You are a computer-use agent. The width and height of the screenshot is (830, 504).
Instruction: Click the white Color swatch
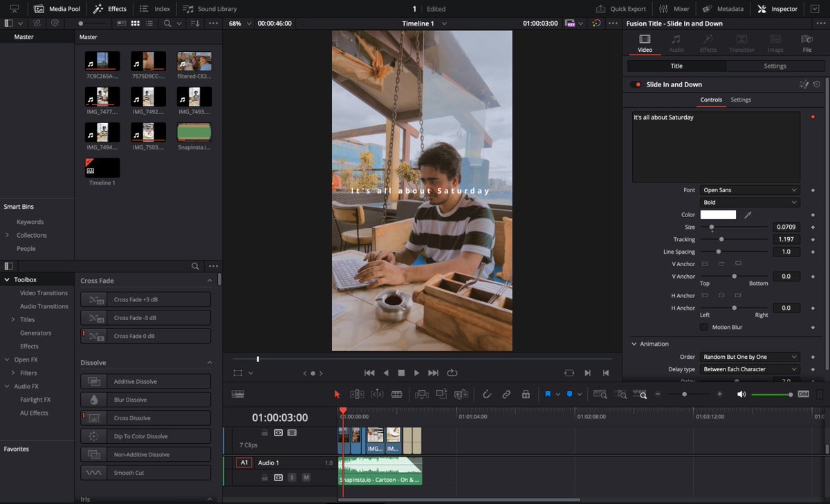pyautogui.click(x=718, y=215)
